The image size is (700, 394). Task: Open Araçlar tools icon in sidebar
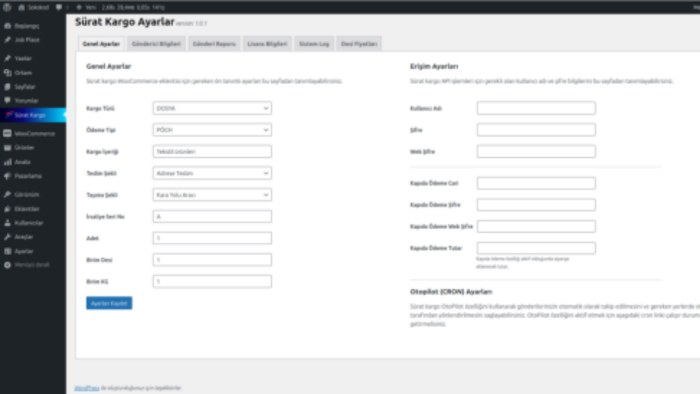[8, 237]
